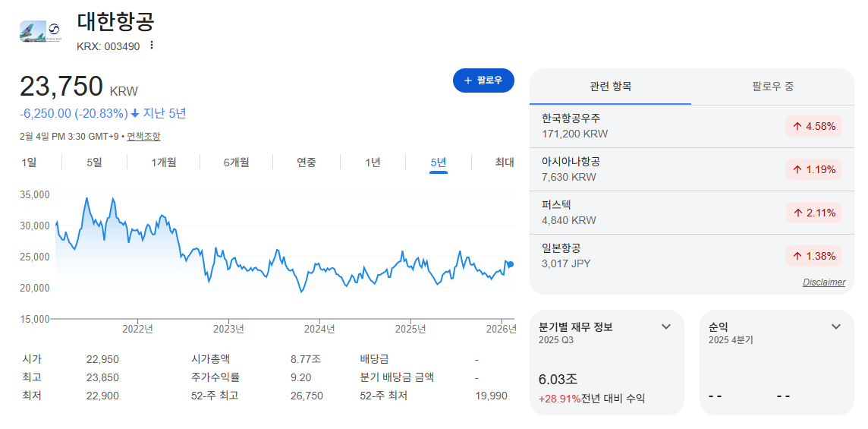Click the 2.11% change badge

[813, 213]
